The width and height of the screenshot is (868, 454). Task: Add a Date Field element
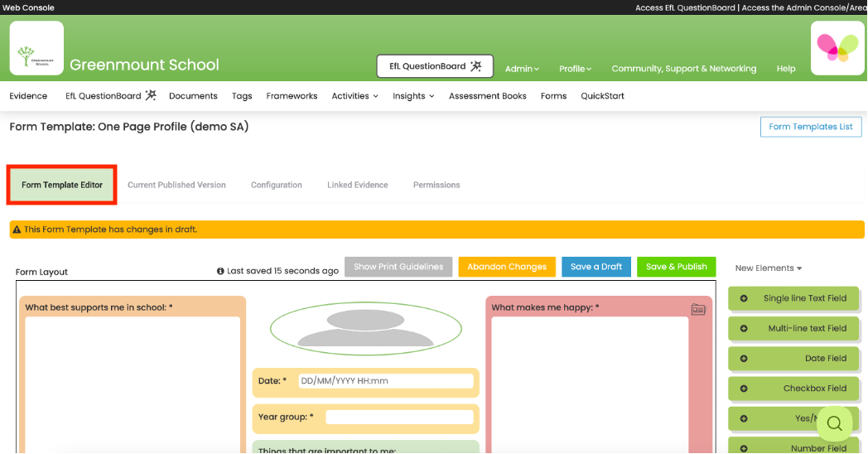pos(793,358)
